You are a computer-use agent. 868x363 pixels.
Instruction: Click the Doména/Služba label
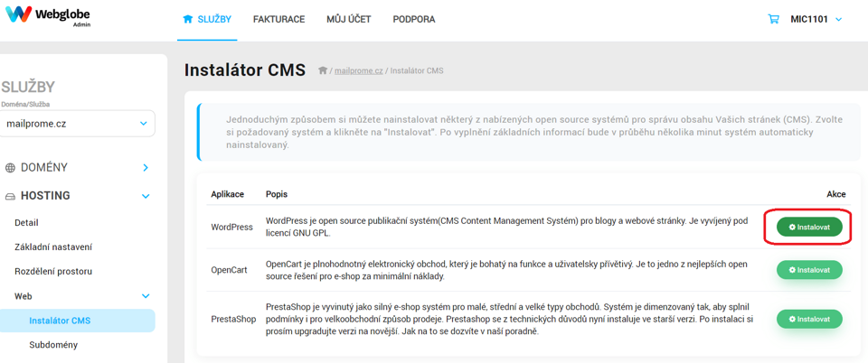pos(25,105)
